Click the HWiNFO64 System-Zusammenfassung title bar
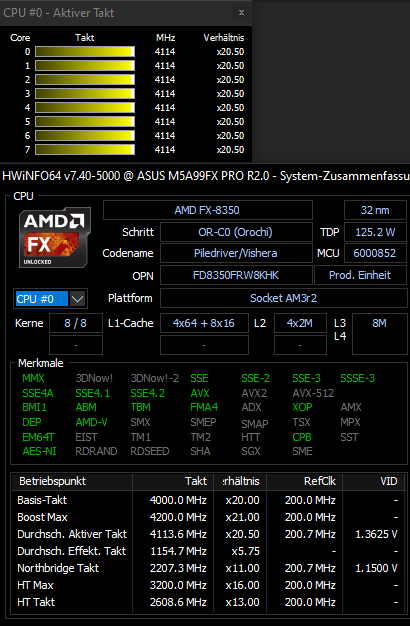This screenshot has height=626, width=410. (x=205, y=176)
